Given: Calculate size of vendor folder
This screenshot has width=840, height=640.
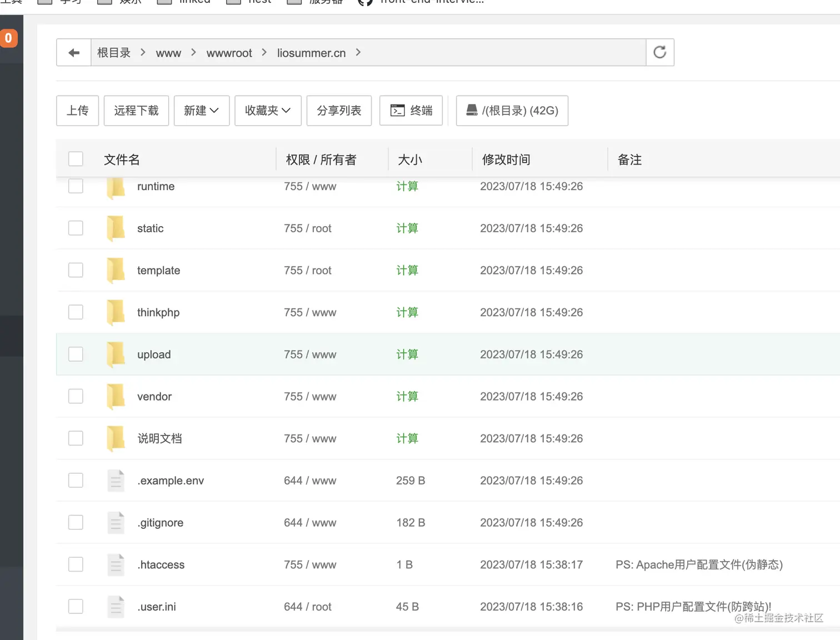Looking at the screenshot, I should pyautogui.click(x=407, y=397).
